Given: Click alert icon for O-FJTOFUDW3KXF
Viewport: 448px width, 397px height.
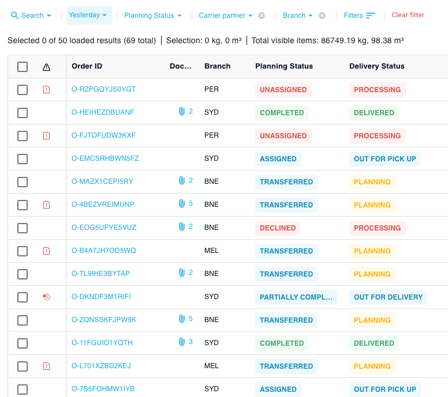Looking at the screenshot, I should pyautogui.click(x=46, y=136).
